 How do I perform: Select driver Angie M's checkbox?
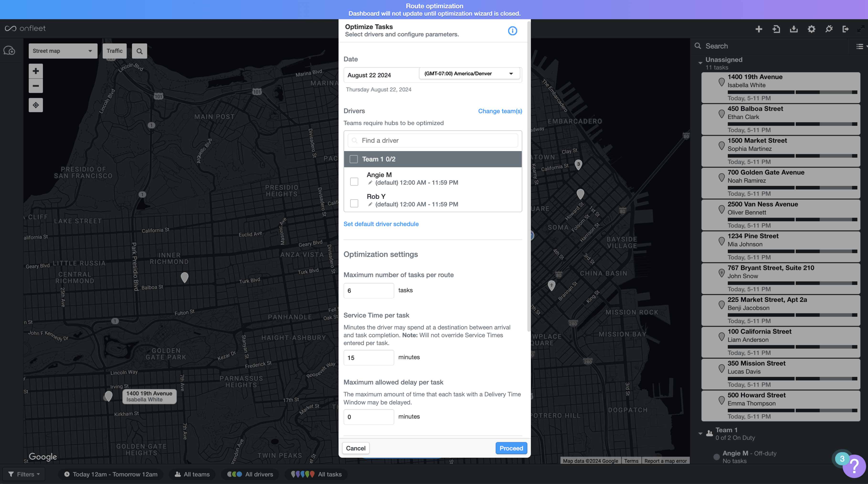[x=354, y=182]
